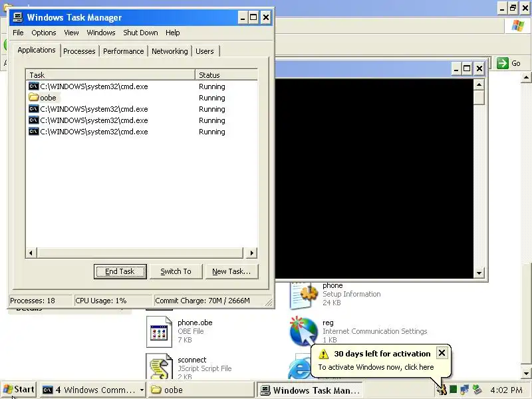Open the Windows menu
Viewport: 532px width, 399px height.
click(101, 33)
